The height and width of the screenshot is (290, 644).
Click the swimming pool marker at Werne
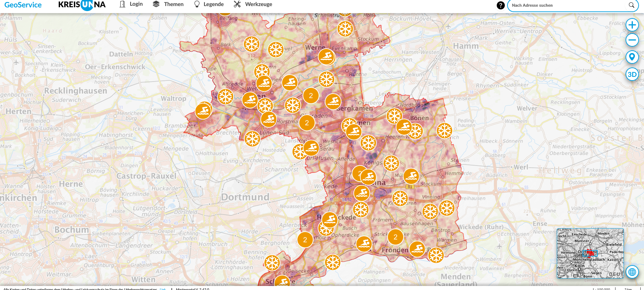click(326, 57)
